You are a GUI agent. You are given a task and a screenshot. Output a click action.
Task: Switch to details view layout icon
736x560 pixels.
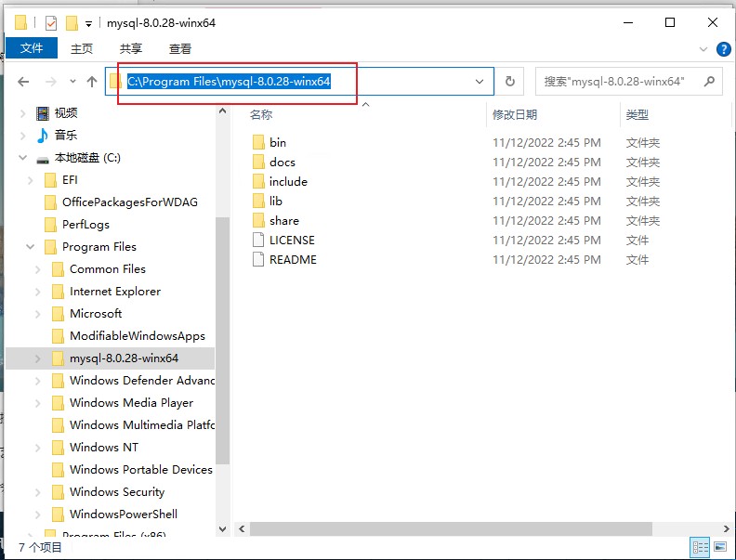coord(700,547)
